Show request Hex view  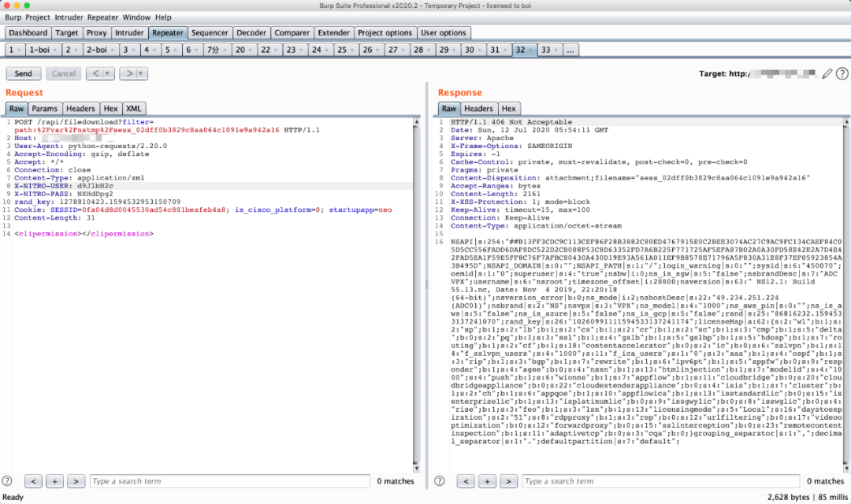[111, 109]
